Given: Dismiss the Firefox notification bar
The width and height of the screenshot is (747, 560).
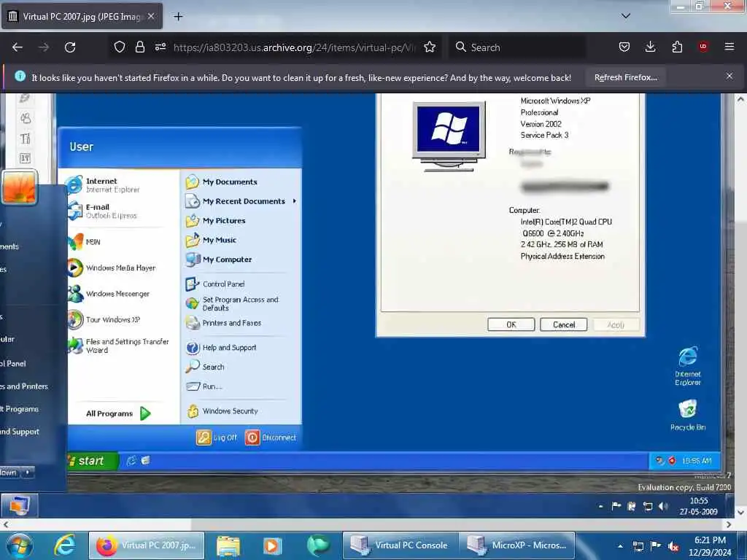Looking at the screenshot, I should pos(729,76).
